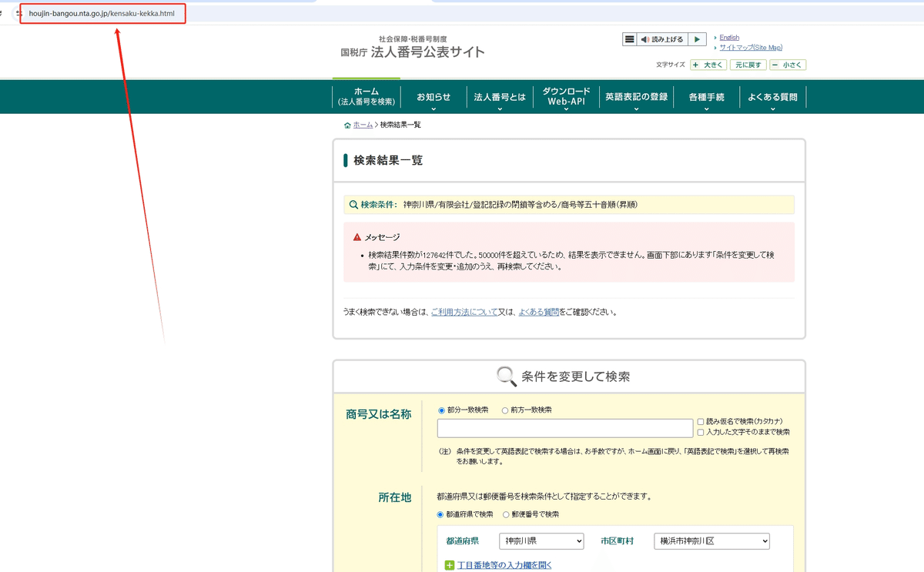Expand the 英語表記の登録 menu
This screenshot has width=924, height=572.
[x=636, y=97]
